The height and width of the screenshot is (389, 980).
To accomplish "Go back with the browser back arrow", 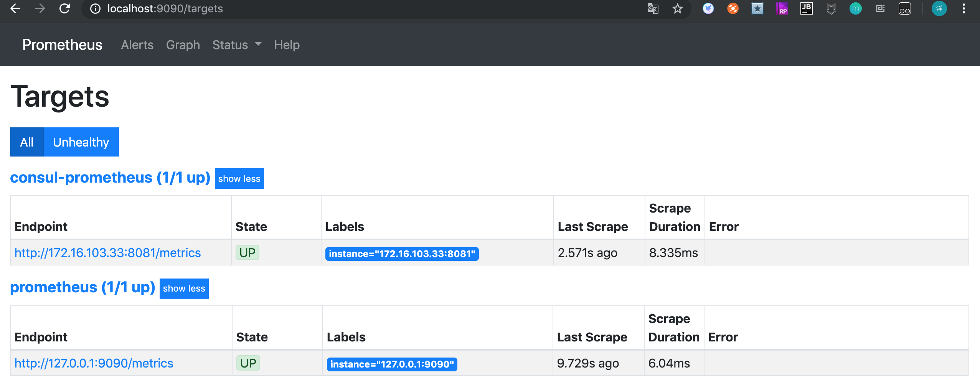I will (x=15, y=8).
